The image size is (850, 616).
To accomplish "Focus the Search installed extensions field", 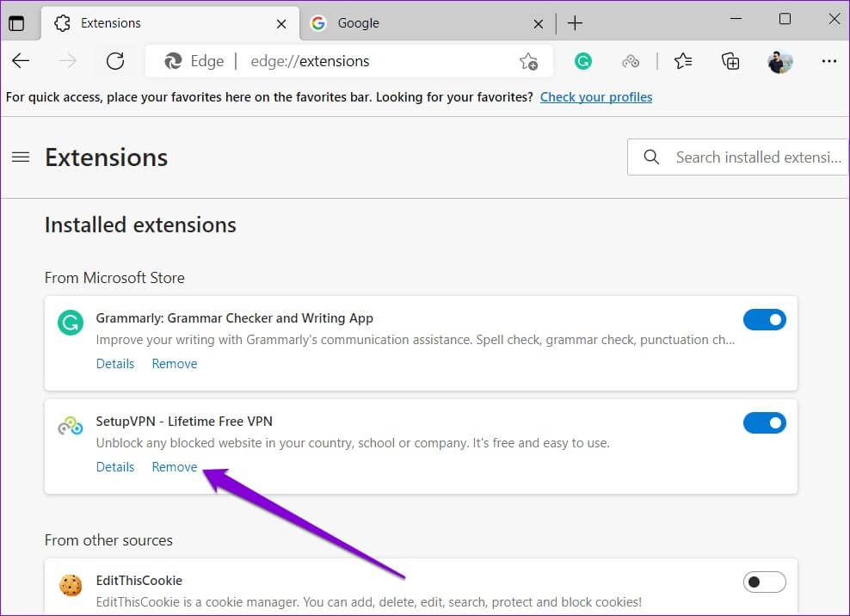I will click(x=737, y=157).
